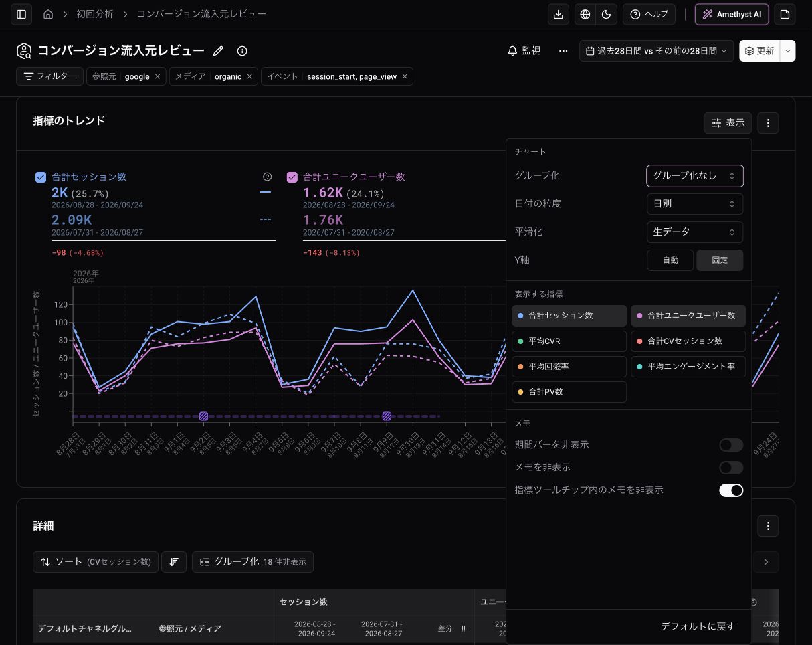This screenshot has width=812, height=645.
Task: Click memo marker near 9月9日
Action: [x=387, y=416]
